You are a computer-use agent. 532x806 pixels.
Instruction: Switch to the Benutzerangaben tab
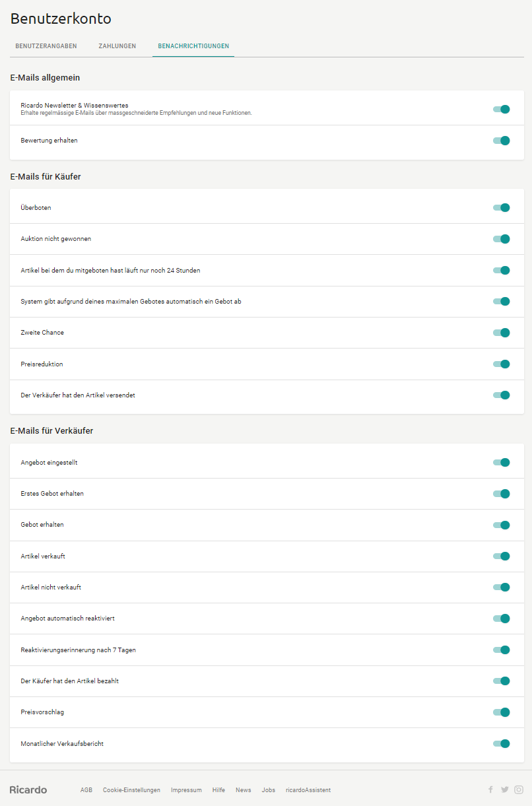46,46
